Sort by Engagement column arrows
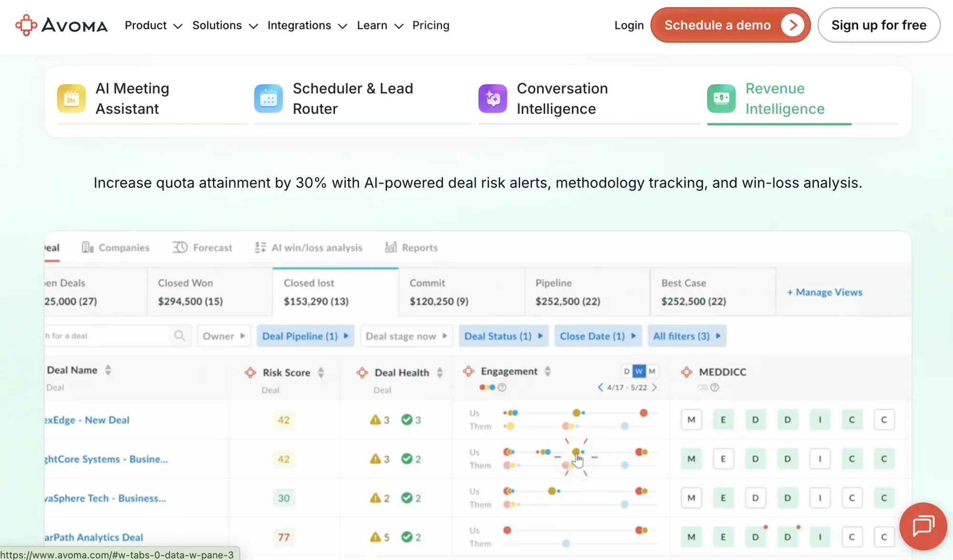This screenshot has height=560, width=953. coord(548,371)
